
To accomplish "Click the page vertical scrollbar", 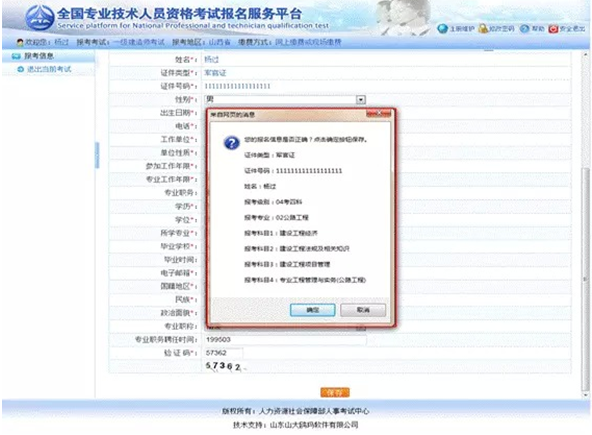I will point(586,224).
